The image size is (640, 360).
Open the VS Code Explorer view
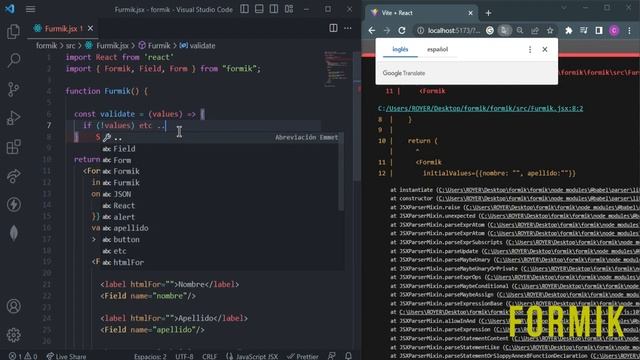coord(13,31)
